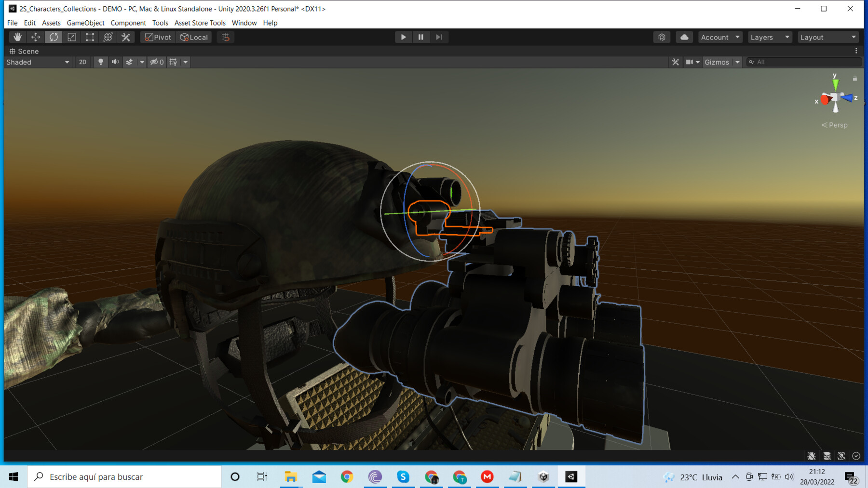The height and width of the screenshot is (488, 868).
Task: Open Unity Collaborate icon
Action: [662, 37]
